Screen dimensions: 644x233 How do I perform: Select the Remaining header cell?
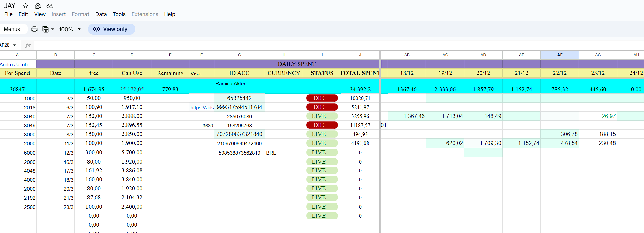[x=170, y=73]
